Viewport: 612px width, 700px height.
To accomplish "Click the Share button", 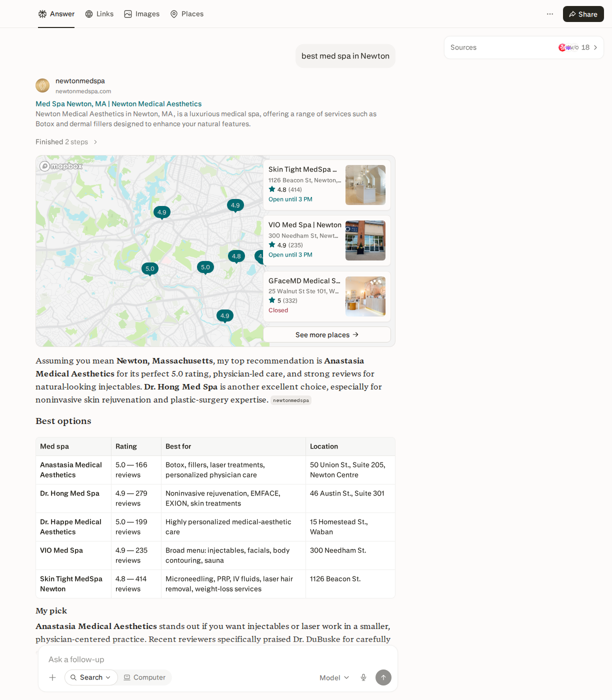I will point(583,14).
